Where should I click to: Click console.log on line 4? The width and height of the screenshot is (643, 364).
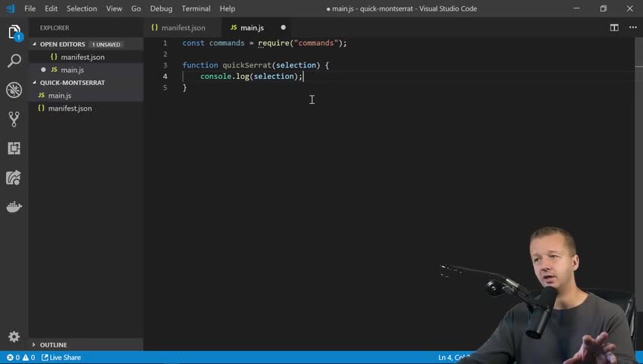[224, 77]
